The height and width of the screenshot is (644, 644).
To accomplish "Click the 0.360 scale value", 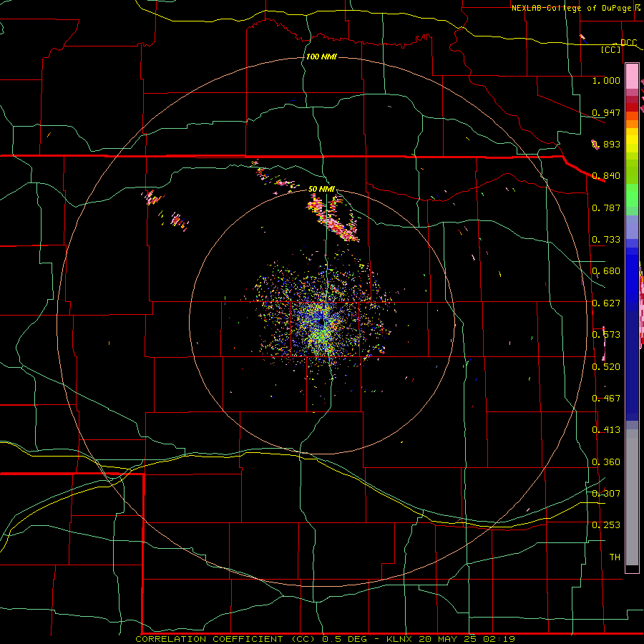I will (606, 462).
